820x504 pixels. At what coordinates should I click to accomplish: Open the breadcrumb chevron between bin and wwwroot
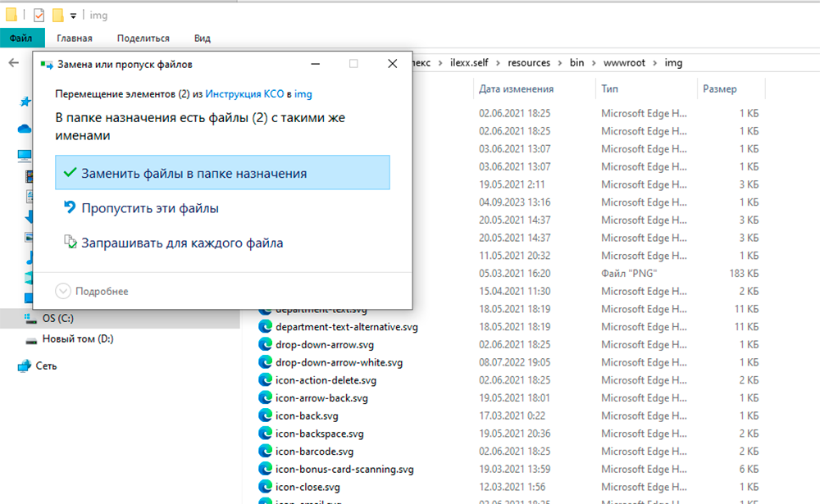pos(594,63)
